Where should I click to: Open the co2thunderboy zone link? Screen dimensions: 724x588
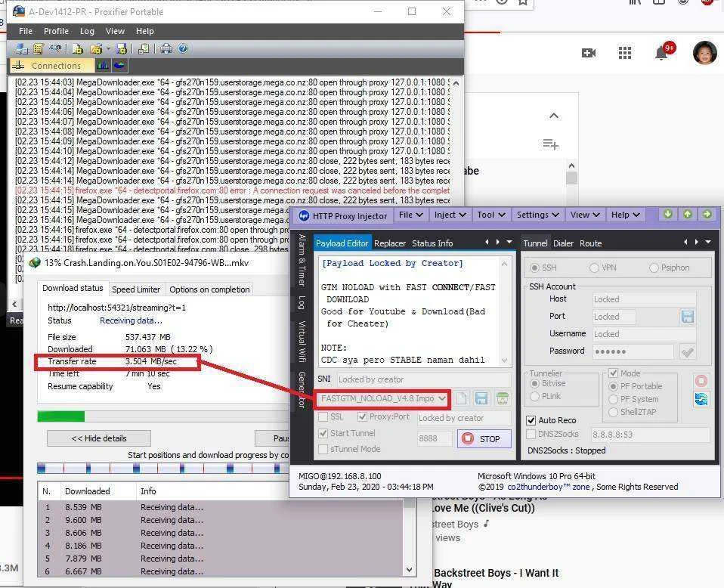(548, 487)
